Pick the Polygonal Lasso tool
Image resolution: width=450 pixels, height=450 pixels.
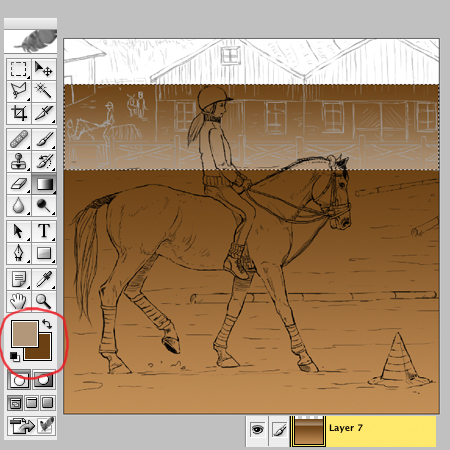click(19, 91)
